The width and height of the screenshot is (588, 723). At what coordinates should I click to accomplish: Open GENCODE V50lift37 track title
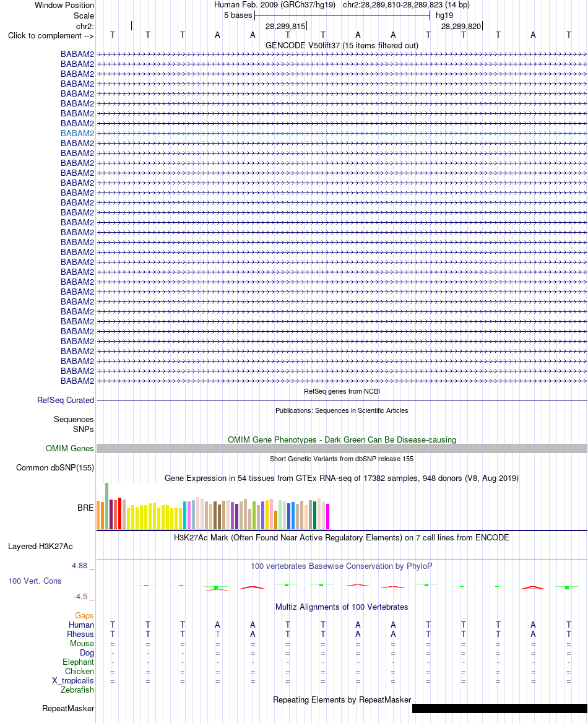342,45
